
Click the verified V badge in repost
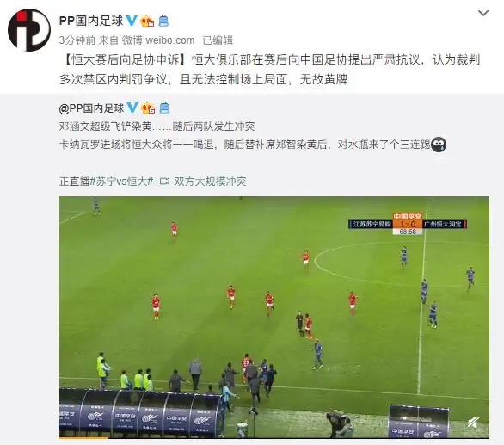point(132,108)
